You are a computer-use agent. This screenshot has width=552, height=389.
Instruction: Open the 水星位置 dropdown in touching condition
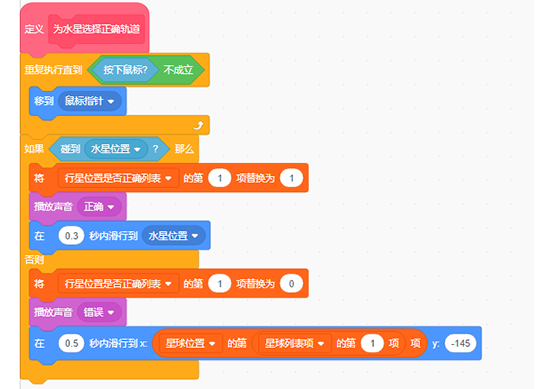(x=116, y=149)
